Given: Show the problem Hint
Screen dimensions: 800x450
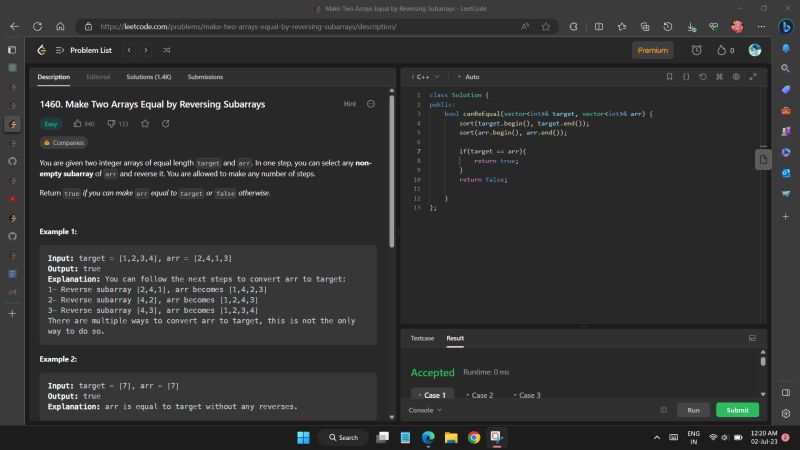Looking at the screenshot, I should coord(349,104).
